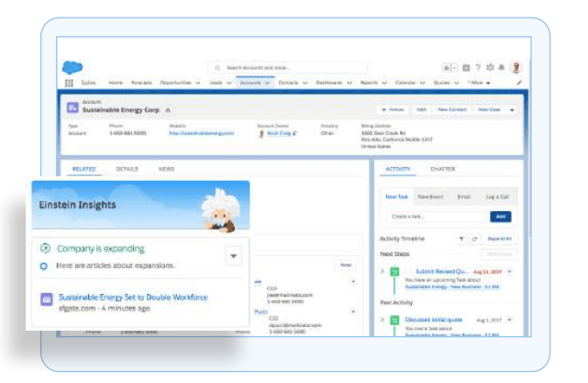Refresh the Activity Timeline
588x383 pixels.
click(x=474, y=238)
